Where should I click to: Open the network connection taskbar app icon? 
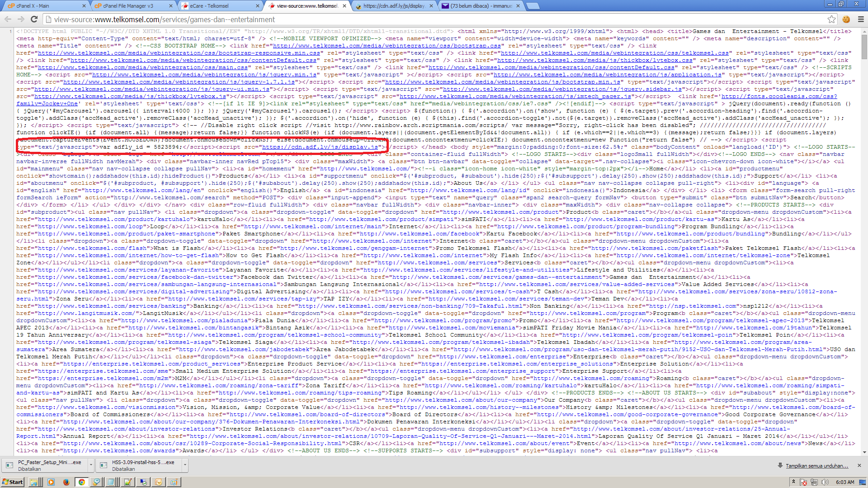(x=143, y=482)
